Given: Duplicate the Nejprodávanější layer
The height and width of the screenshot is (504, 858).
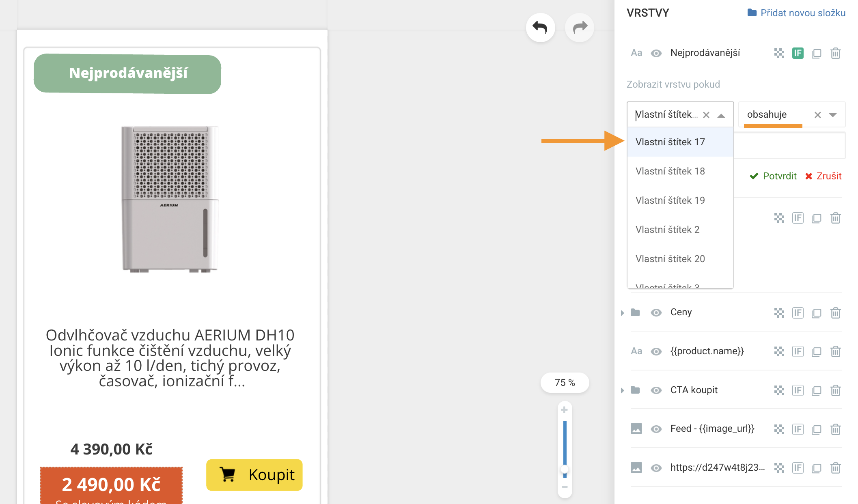Looking at the screenshot, I should click(x=816, y=53).
